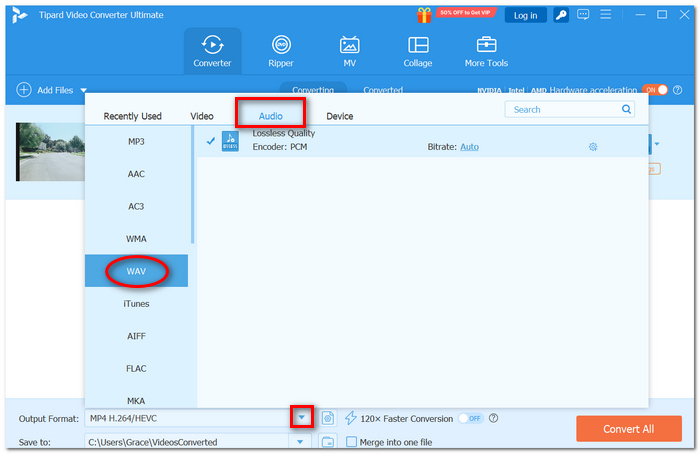The height and width of the screenshot is (454, 700).
Task: Click the lossless audio format icon
Action: pos(230,142)
